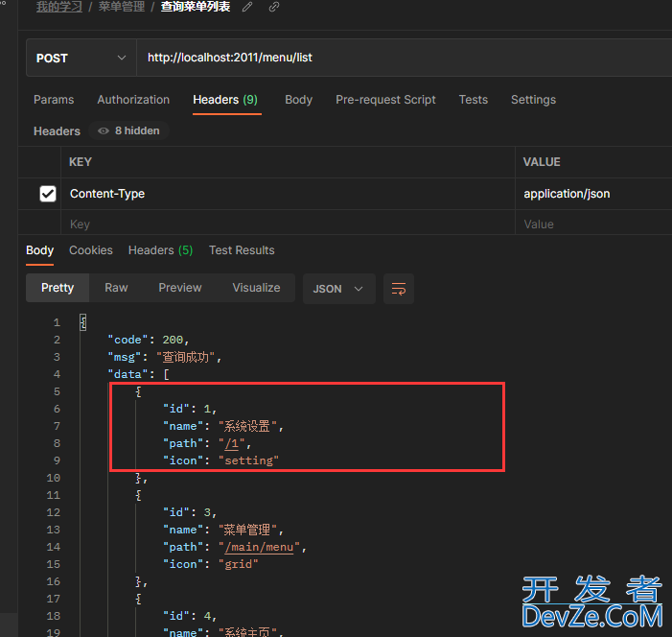Open the Params tab
Screen dimensions: 672x637
click(54, 100)
